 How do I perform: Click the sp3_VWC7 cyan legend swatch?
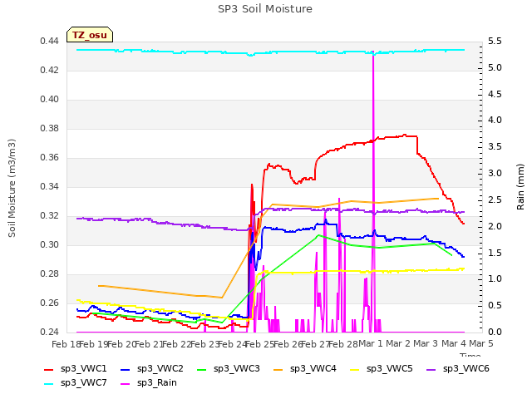pyautogui.click(x=49, y=384)
